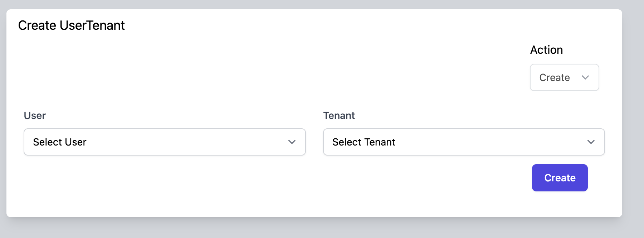Screen dimensions: 644x238
Task: Click the chevron icon in Action dropdown
Action: click(x=585, y=77)
